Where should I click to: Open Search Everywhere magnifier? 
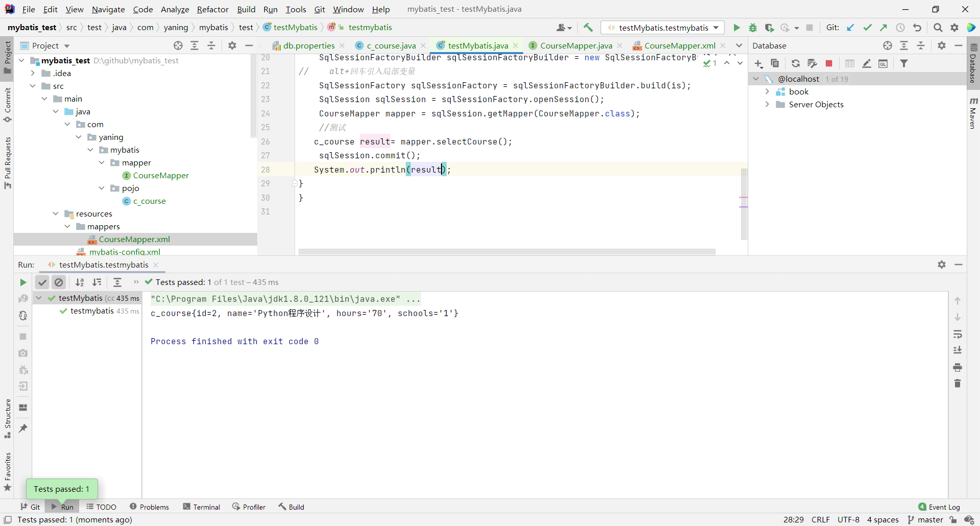click(x=938, y=28)
